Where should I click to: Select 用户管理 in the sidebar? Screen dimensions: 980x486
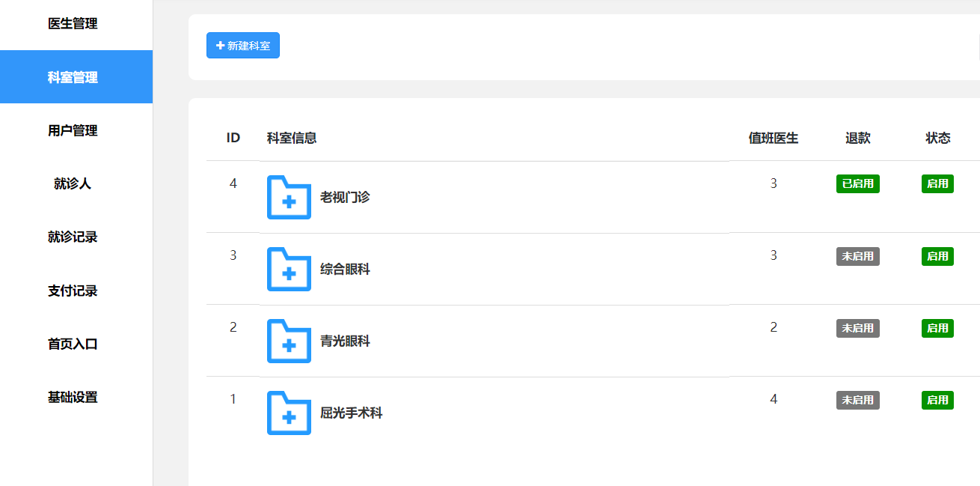pos(73,130)
